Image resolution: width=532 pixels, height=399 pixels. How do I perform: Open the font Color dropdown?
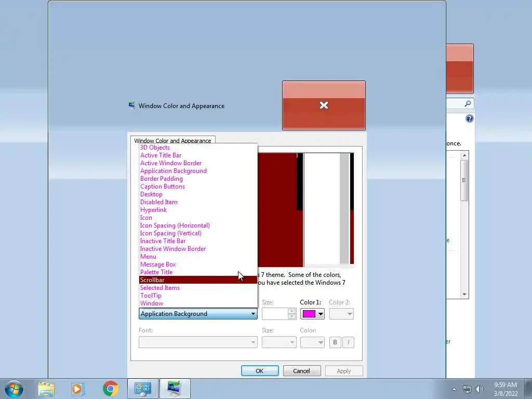tap(312, 342)
